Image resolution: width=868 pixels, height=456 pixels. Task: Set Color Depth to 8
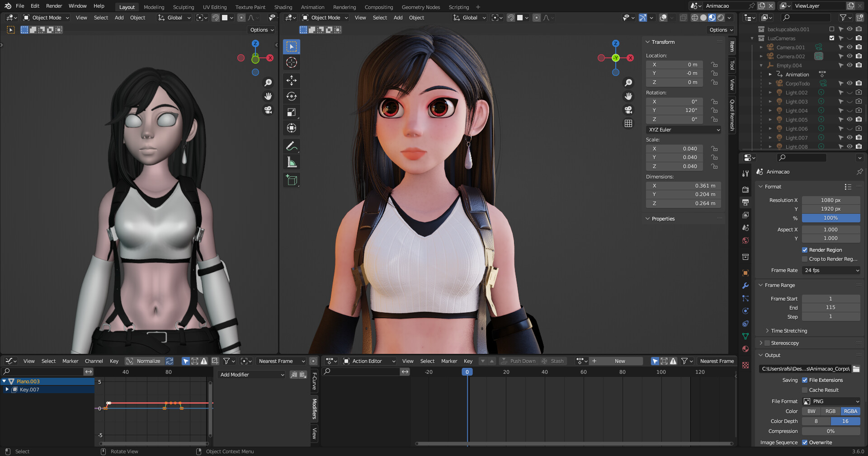(816, 421)
